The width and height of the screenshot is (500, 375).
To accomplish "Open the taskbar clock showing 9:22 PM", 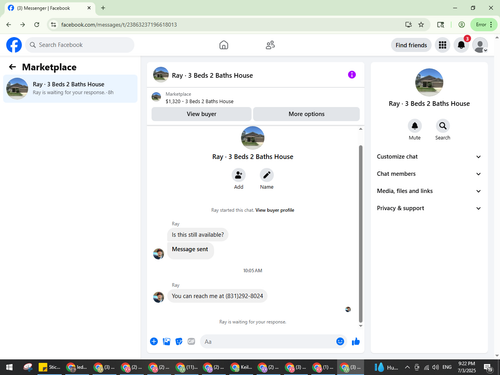I will coord(466,367).
